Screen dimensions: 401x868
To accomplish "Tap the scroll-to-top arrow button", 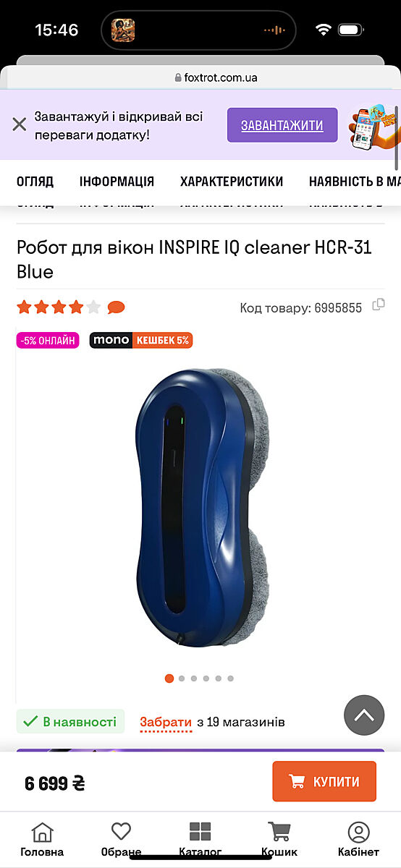I will point(364,715).
